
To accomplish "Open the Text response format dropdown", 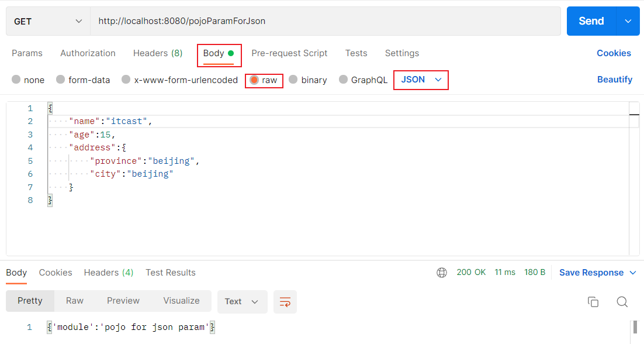I will click(x=242, y=302).
